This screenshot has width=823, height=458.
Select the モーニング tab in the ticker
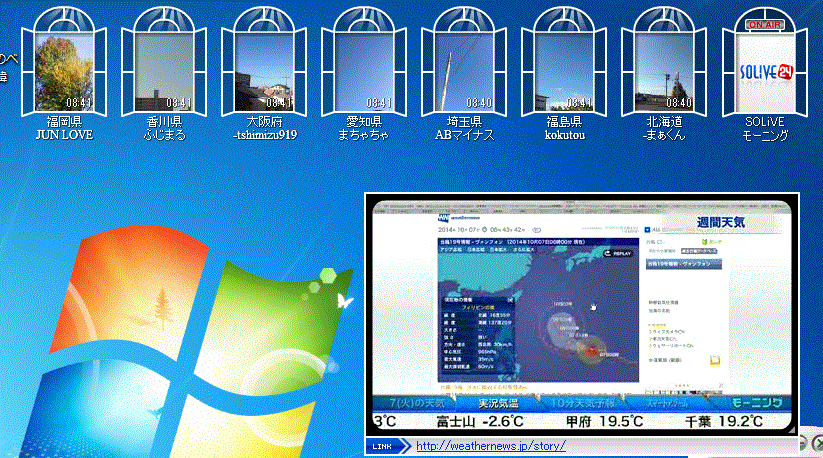pyautogui.click(x=756, y=403)
